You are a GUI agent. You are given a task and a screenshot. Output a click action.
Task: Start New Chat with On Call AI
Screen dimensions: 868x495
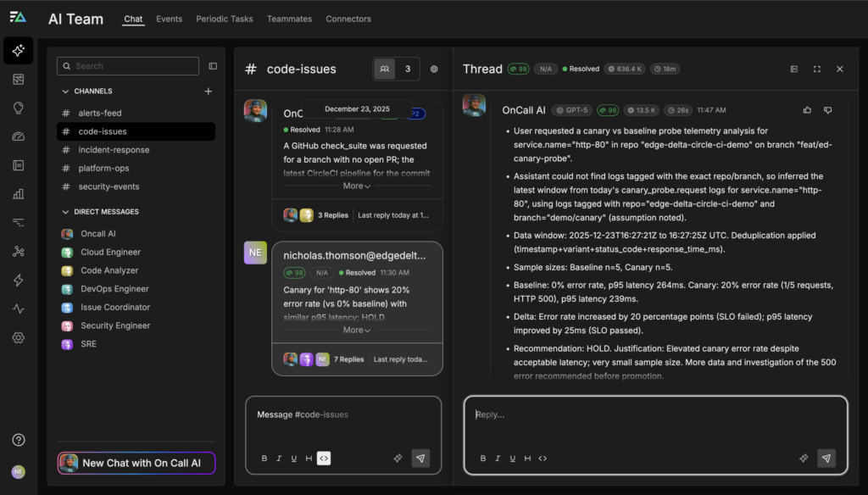click(136, 463)
